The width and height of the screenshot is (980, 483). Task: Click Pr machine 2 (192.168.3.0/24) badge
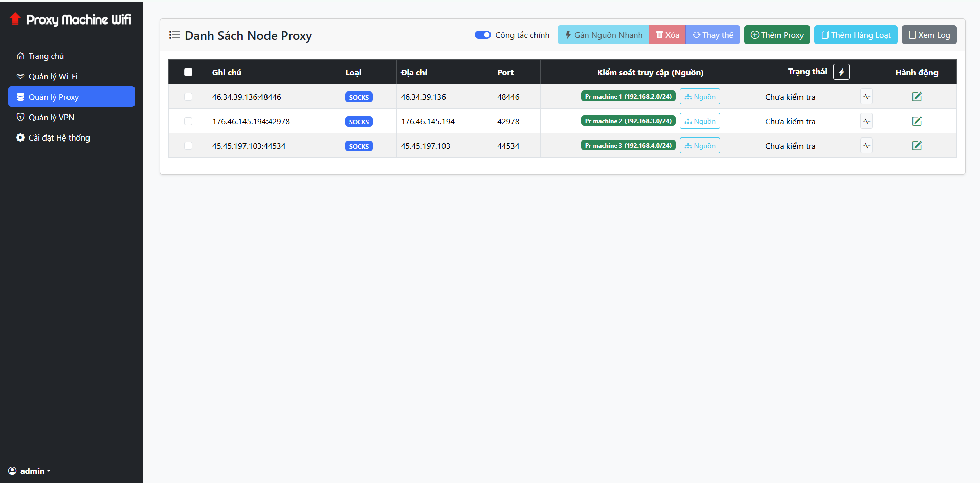tap(628, 121)
